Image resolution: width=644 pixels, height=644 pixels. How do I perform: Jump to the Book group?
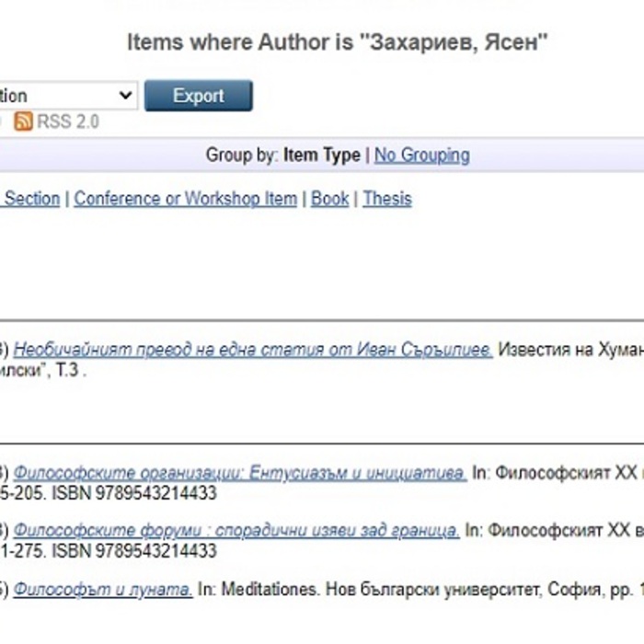[x=330, y=199]
